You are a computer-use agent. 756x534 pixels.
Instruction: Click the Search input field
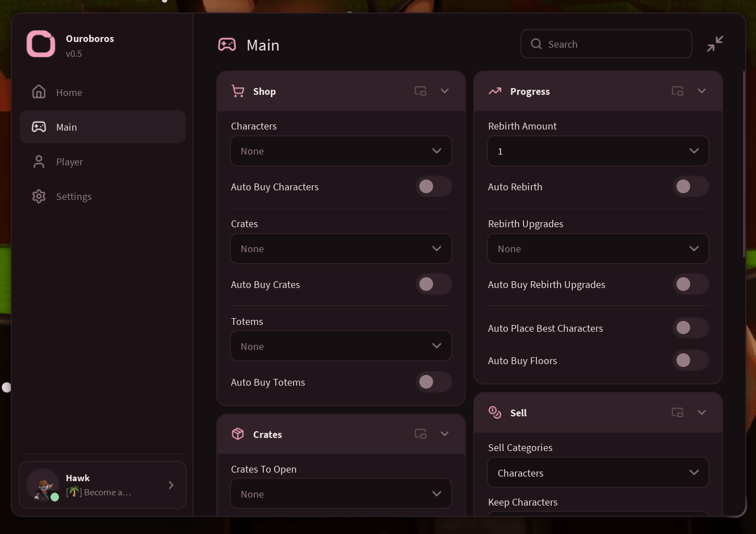pyautogui.click(x=606, y=44)
